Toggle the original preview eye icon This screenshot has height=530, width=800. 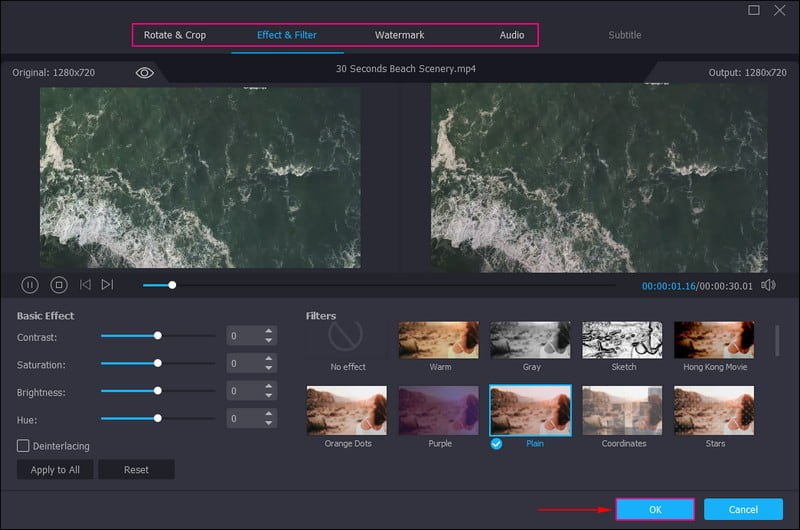(x=145, y=73)
